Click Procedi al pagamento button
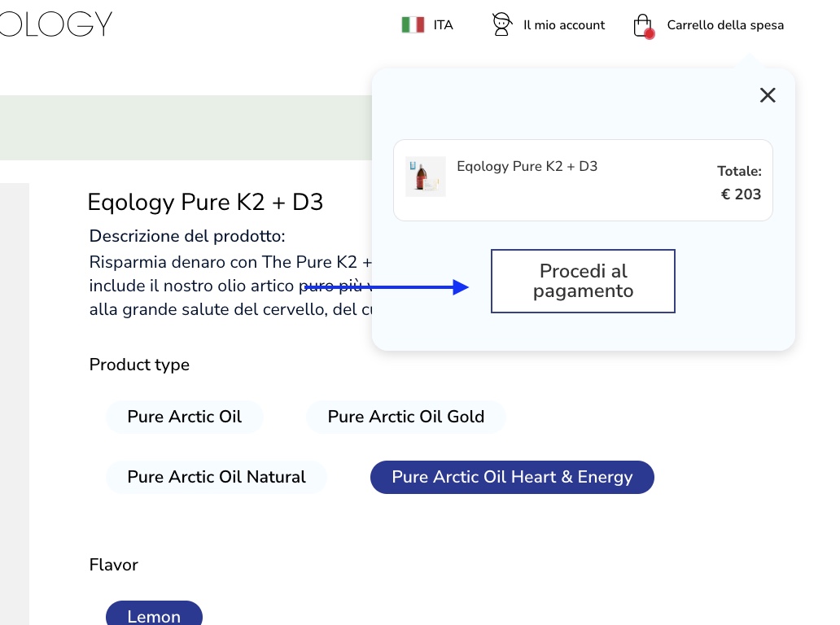The height and width of the screenshot is (625, 840). (583, 281)
